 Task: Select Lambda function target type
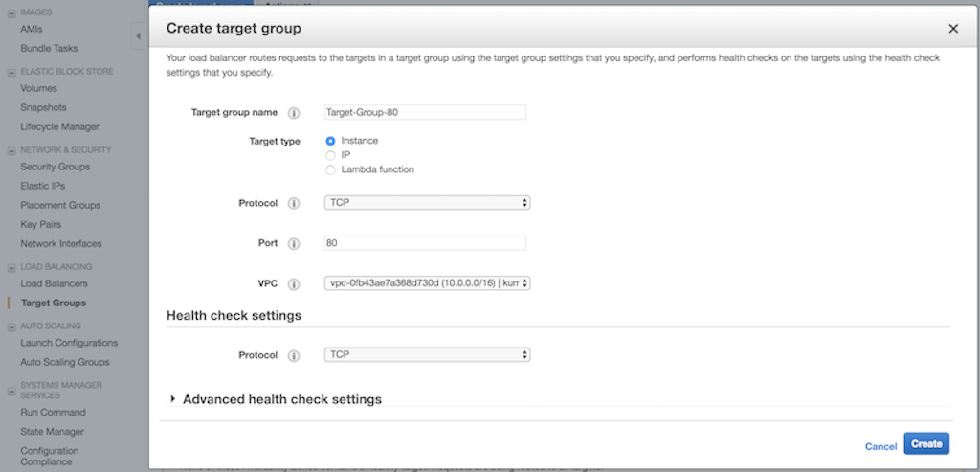[330, 170]
